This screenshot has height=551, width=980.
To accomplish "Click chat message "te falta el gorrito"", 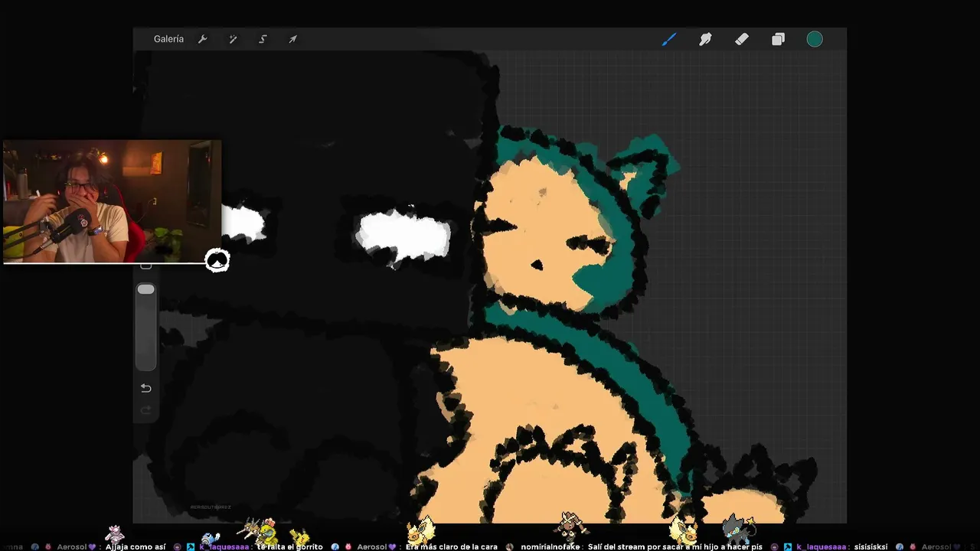I will tap(289, 547).
